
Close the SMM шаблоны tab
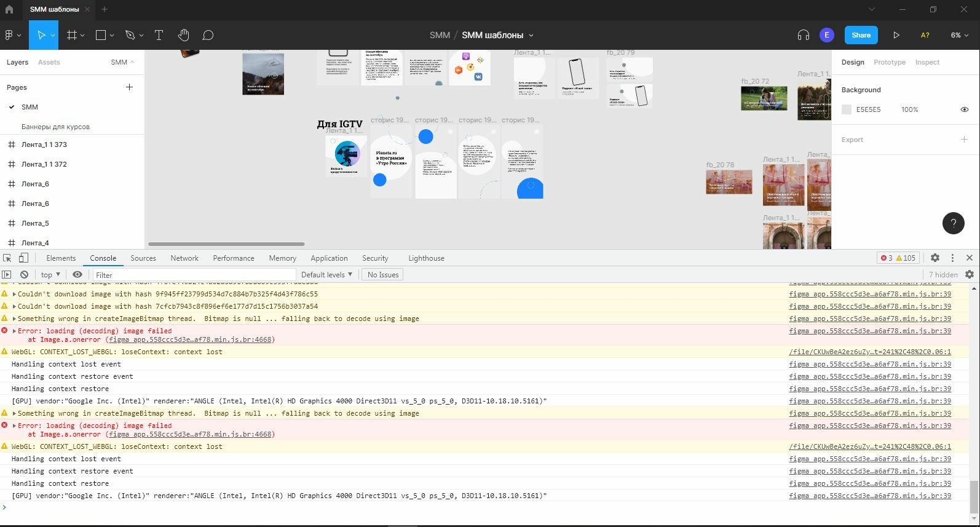pos(88,9)
